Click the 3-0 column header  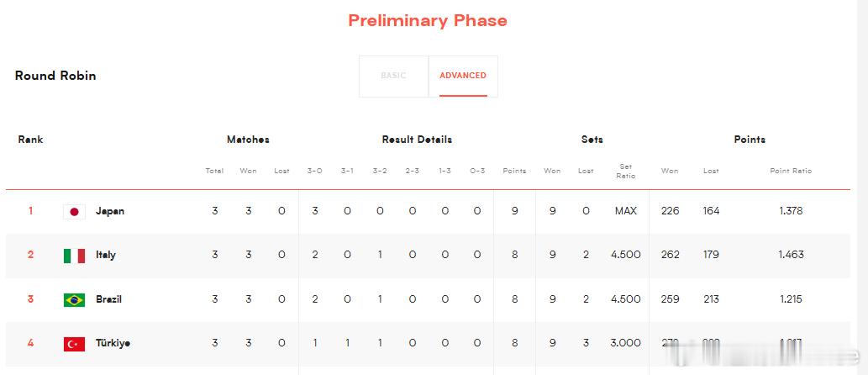(x=314, y=171)
